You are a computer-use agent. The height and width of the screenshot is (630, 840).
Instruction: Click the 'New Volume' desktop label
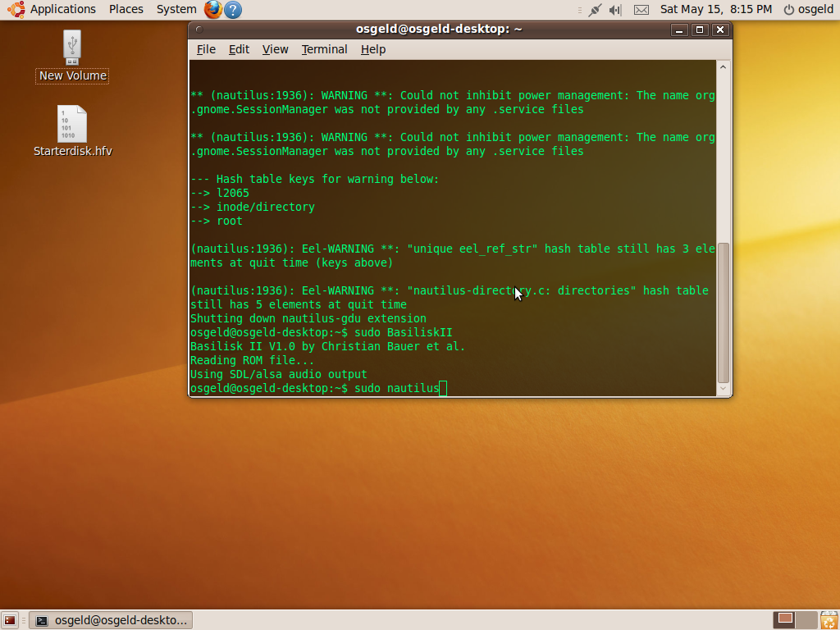72,76
